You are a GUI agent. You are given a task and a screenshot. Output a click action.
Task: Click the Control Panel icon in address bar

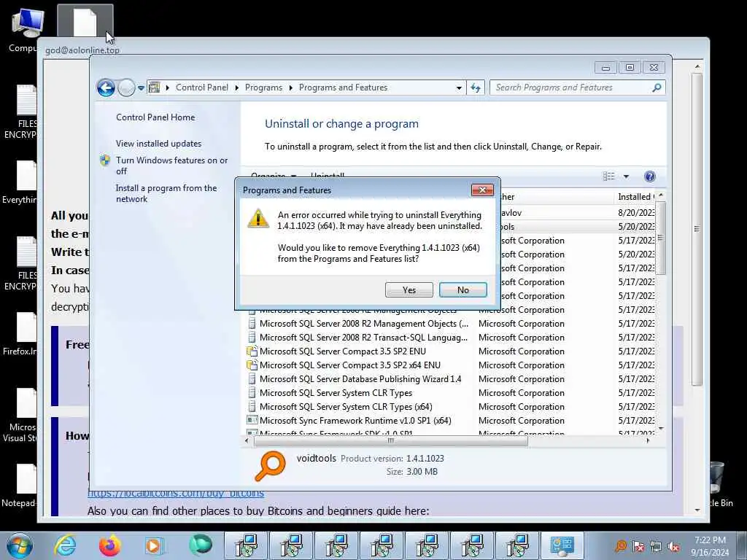[154, 87]
